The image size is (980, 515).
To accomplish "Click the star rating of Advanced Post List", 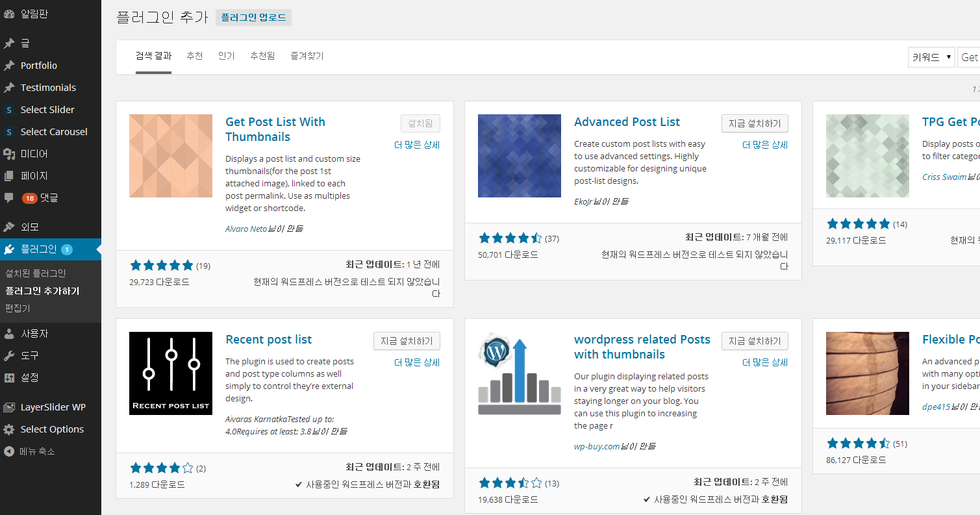I will click(x=510, y=238).
